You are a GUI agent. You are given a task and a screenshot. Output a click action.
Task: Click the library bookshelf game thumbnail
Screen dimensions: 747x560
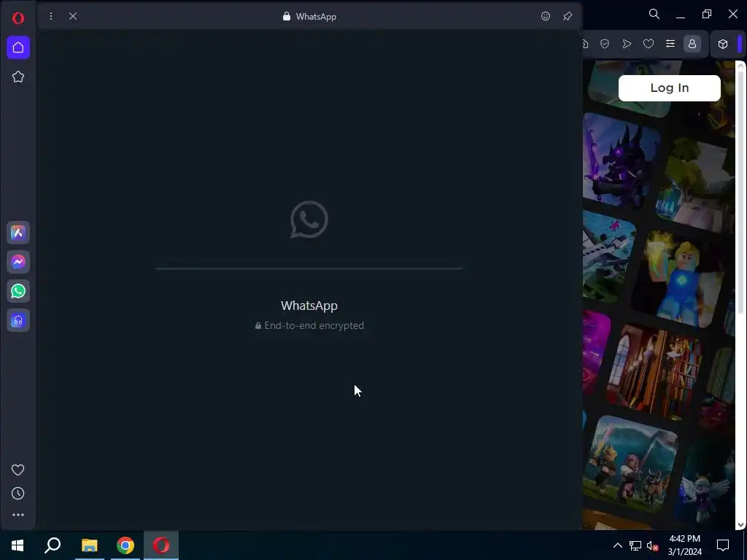point(654,373)
